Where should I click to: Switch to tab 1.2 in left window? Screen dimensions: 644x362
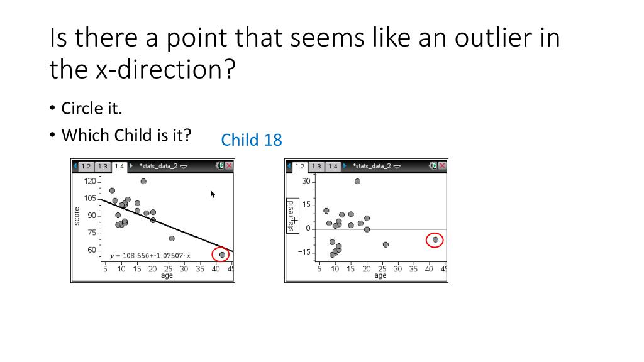(x=86, y=166)
